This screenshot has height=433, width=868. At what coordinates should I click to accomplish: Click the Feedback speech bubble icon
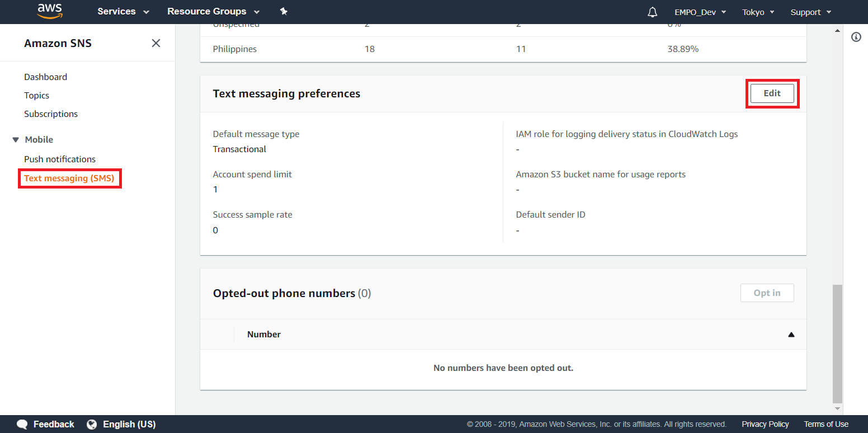coord(22,424)
